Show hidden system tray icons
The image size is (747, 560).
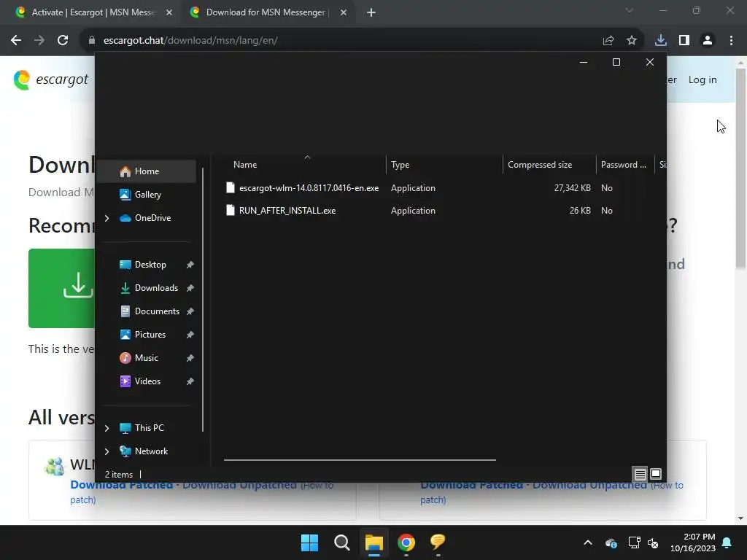pyautogui.click(x=588, y=542)
